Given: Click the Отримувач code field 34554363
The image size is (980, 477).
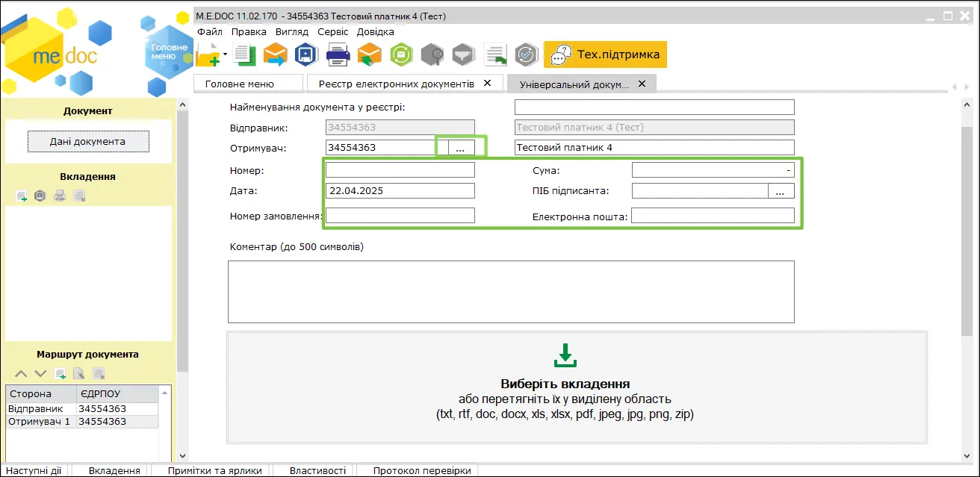Looking at the screenshot, I should pyautogui.click(x=382, y=147).
